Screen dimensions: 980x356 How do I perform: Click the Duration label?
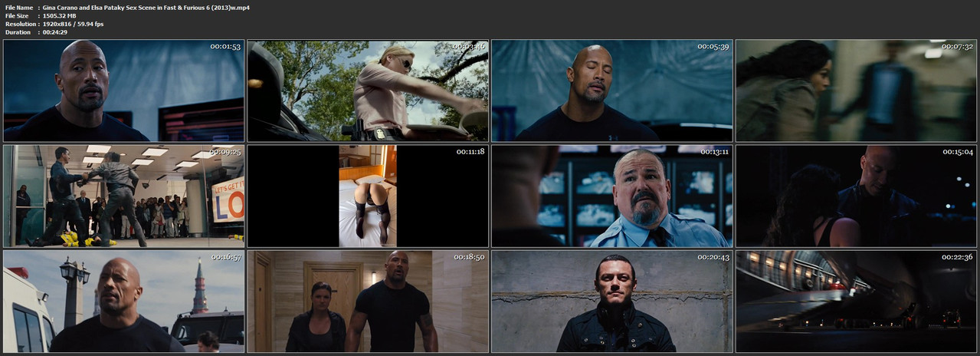pos(18,32)
